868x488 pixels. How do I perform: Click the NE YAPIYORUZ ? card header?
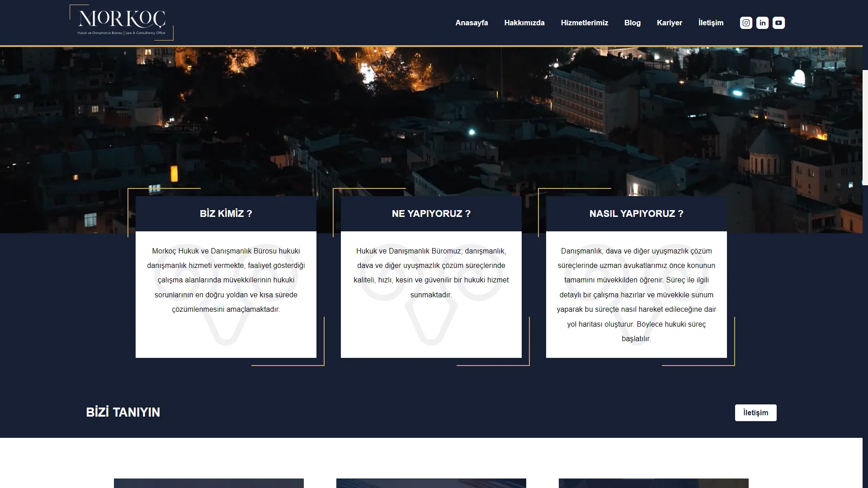(x=431, y=214)
